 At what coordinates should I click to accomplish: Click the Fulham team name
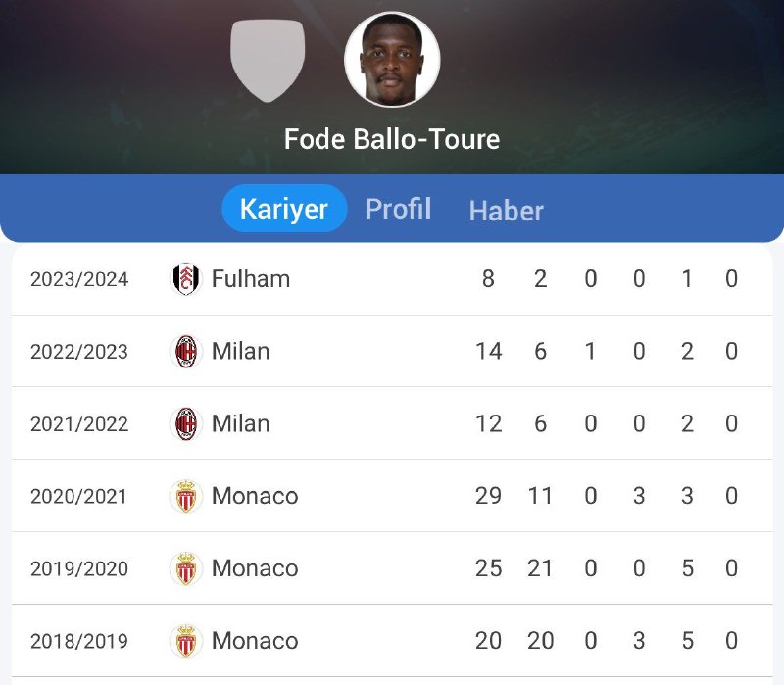(251, 279)
